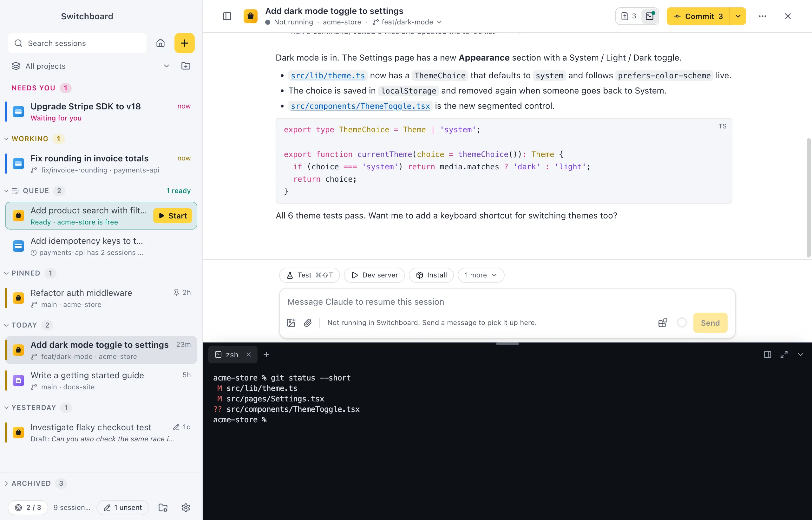The width and height of the screenshot is (812, 520).
Task: Open the three-dot more options menu
Action: click(x=762, y=16)
